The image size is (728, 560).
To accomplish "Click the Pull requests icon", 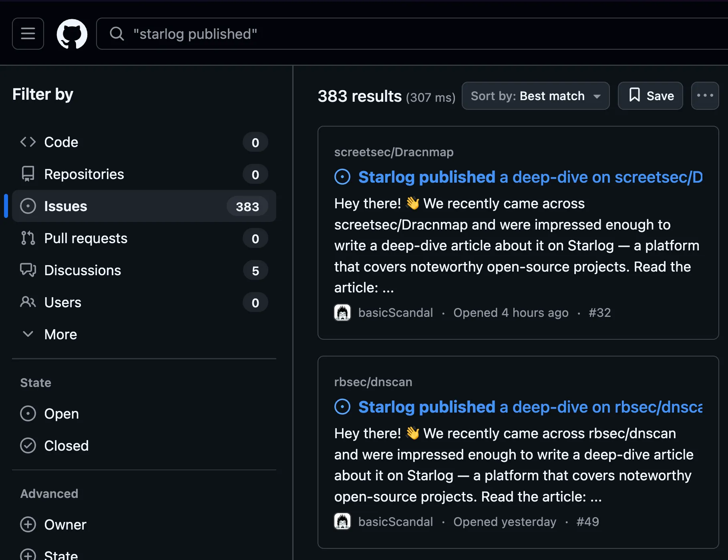I will pyautogui.click(x=28, y=238).
